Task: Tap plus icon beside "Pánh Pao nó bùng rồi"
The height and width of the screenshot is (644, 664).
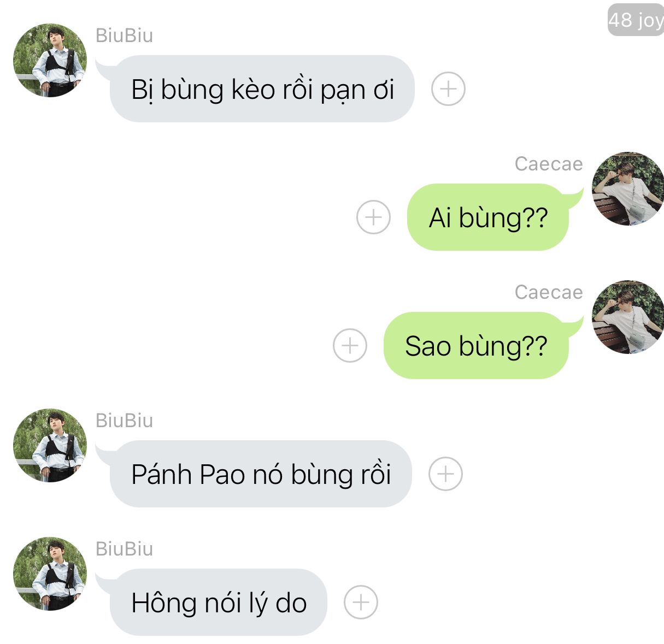Action: pos(445,474)
